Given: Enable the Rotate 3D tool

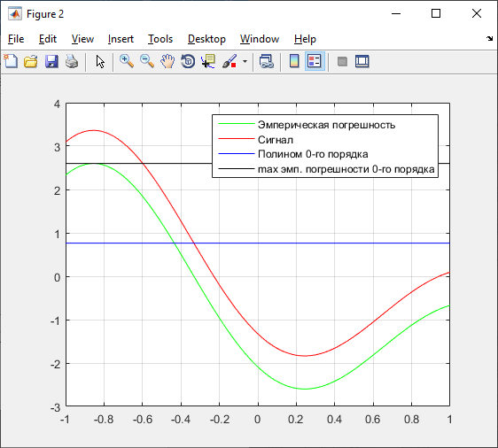Looking at the screenshot, I should click(x=188, y=61).
